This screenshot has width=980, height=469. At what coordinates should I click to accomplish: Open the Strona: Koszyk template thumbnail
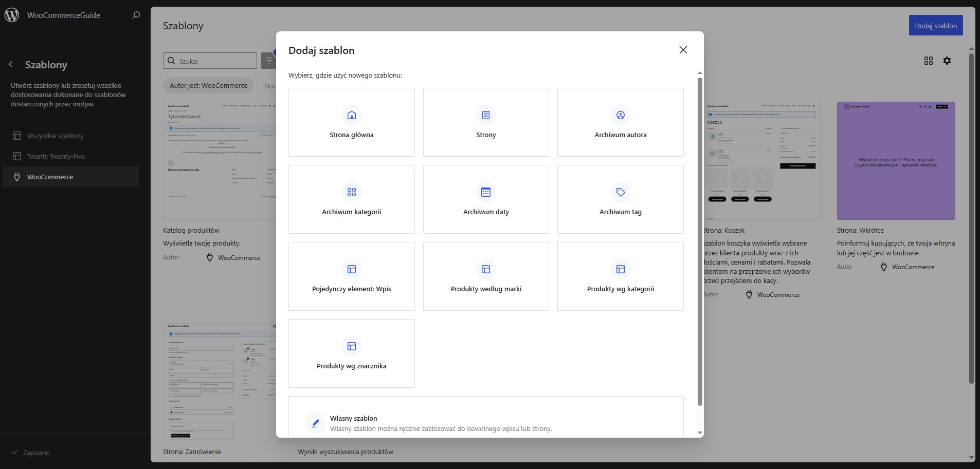pos(761,161)
